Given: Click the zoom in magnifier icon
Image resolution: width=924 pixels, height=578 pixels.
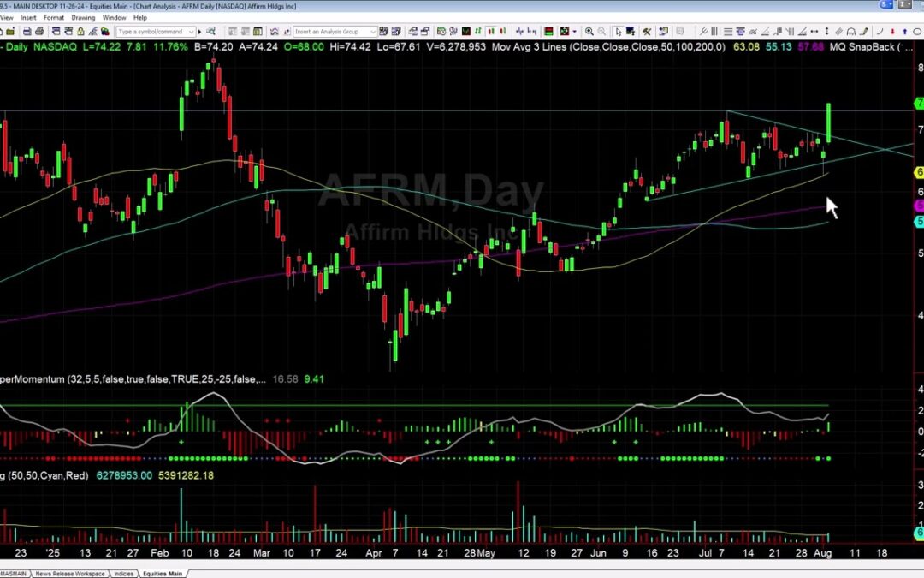Looking at the screenshot, I should 589,32.
